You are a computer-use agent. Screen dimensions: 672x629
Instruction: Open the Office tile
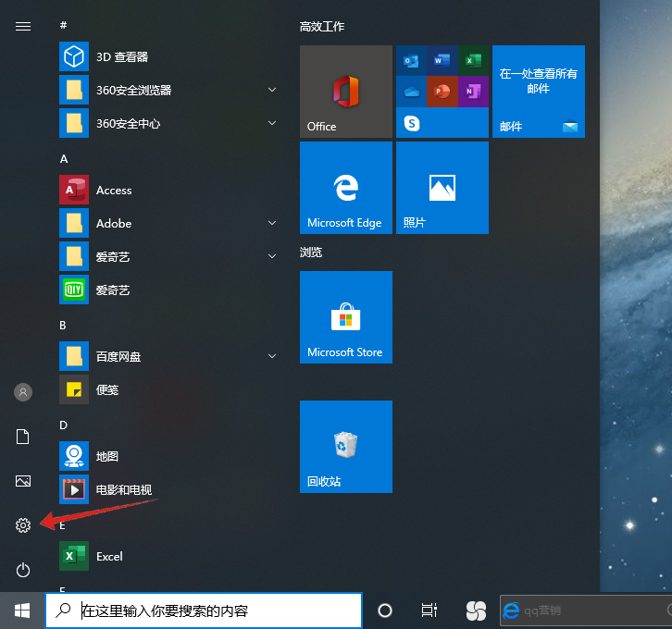pos(346,92)
